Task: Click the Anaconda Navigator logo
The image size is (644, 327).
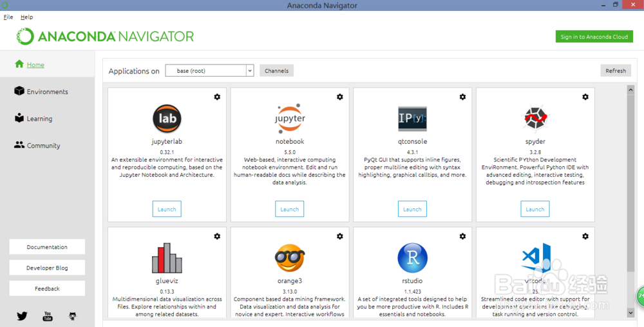Action: [x=105, y=37]
